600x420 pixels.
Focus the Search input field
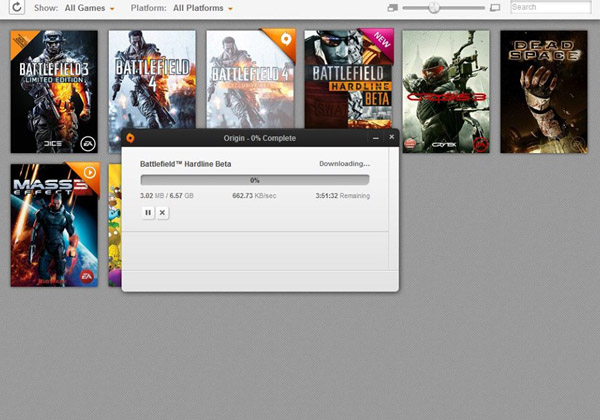tap(551, 7)
